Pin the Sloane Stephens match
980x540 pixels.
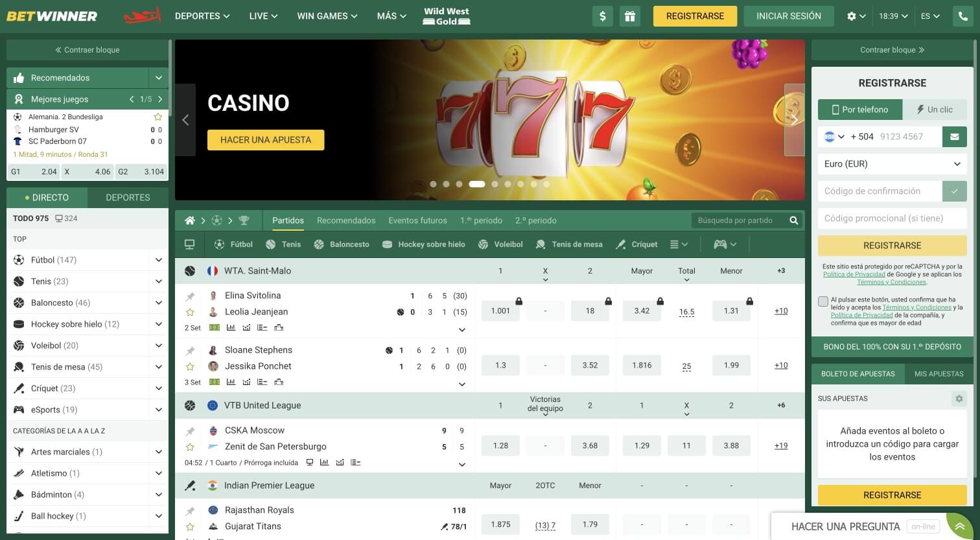(190, 351)
